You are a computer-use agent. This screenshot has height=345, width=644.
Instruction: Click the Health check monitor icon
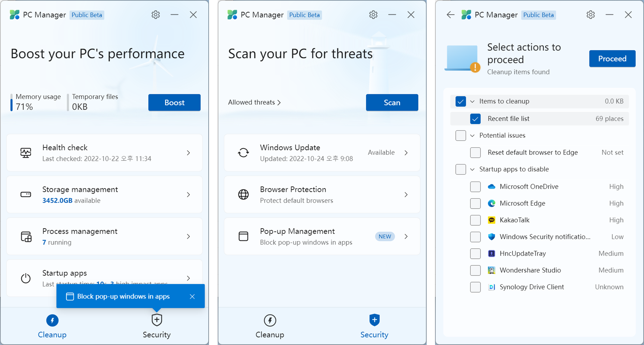click(26, 153)
